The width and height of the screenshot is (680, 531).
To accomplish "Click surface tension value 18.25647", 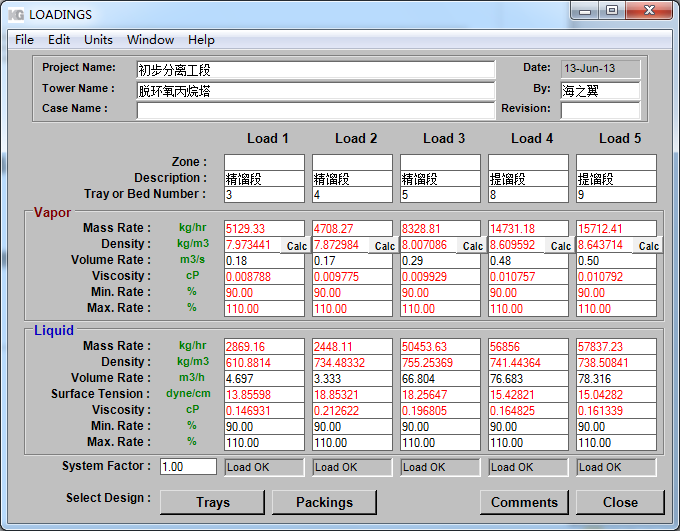I will tap(441, 395).
